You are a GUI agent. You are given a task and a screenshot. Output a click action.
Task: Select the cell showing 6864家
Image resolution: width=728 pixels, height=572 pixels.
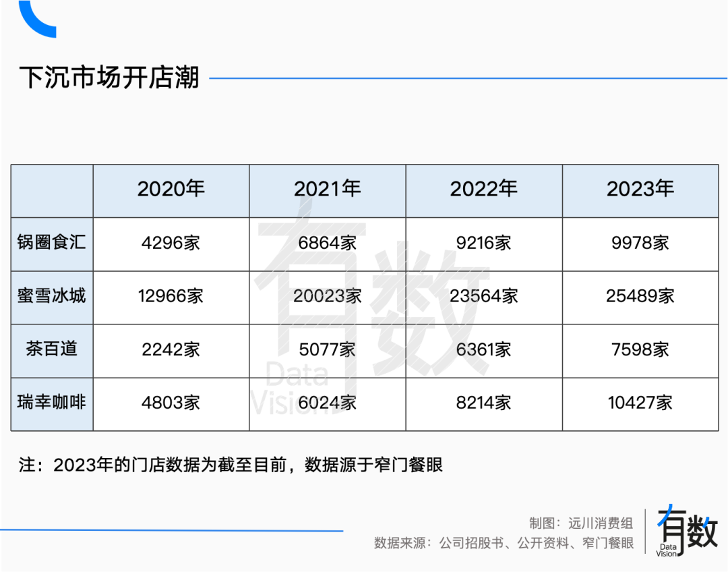tap(328, 244)
